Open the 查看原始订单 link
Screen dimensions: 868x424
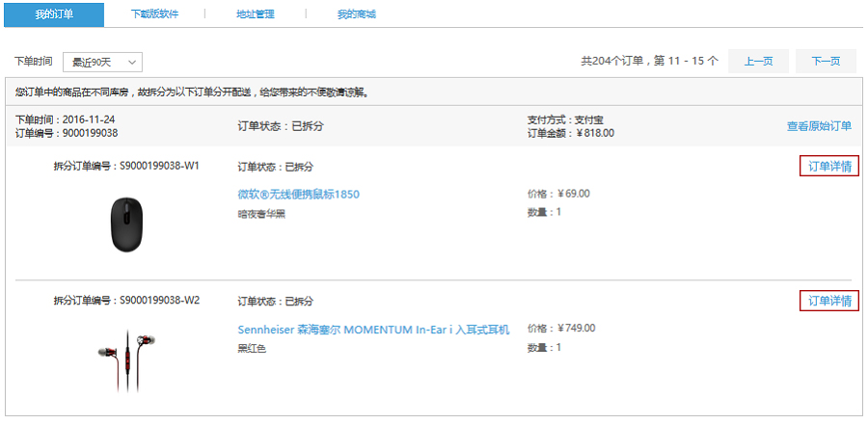coord(819,126)
